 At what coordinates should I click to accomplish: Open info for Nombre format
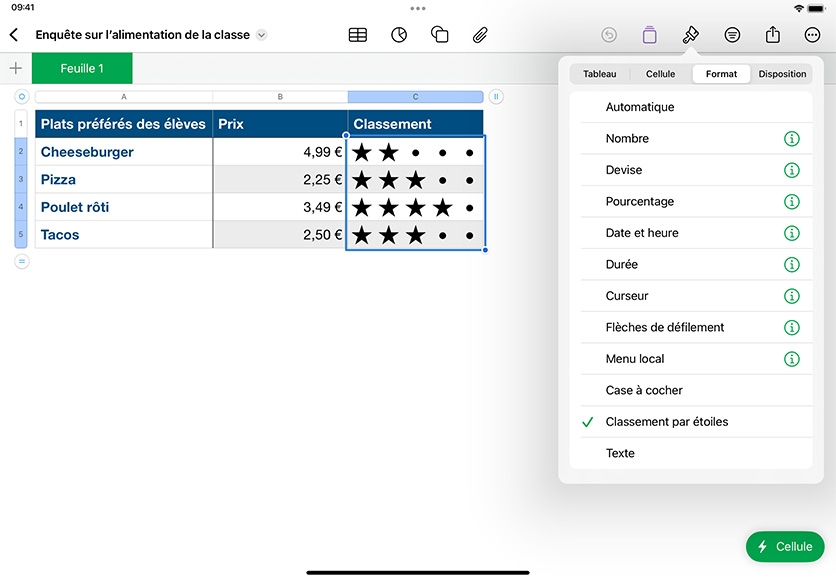792,139
